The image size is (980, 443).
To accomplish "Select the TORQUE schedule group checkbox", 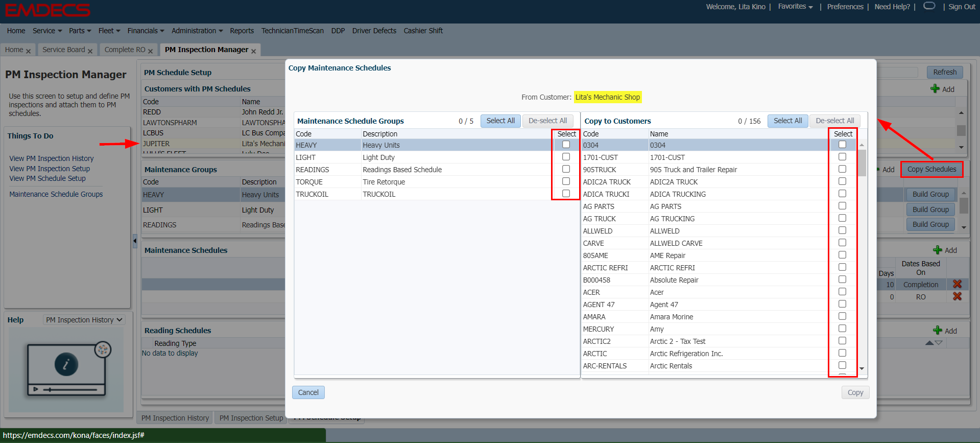I will 566,181.
